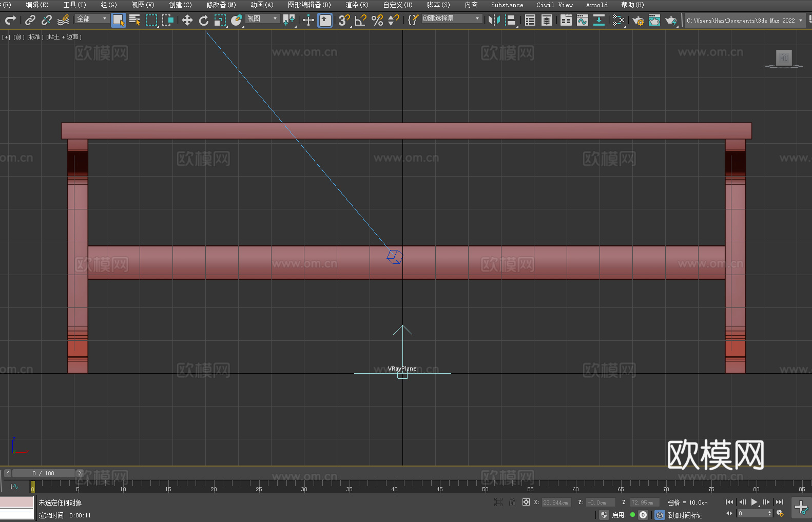The image size is (812, 522).
Task: Choose rectangular selection region tool
Action: [x=151, y=20]
